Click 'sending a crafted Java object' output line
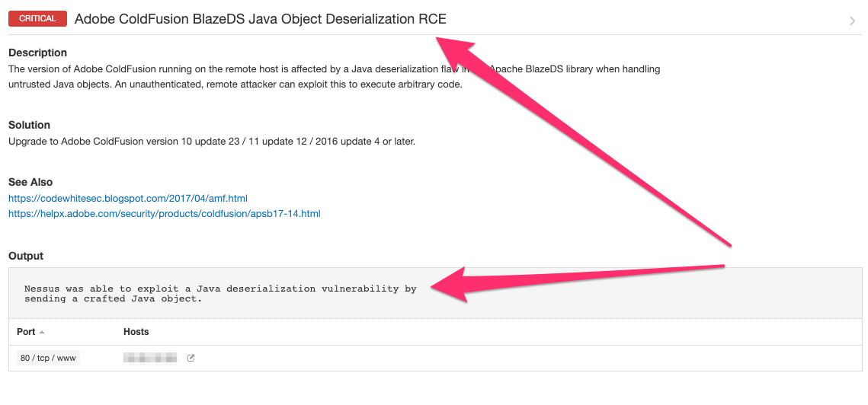Viewport: 868px width, 405px height. [113, 299]
